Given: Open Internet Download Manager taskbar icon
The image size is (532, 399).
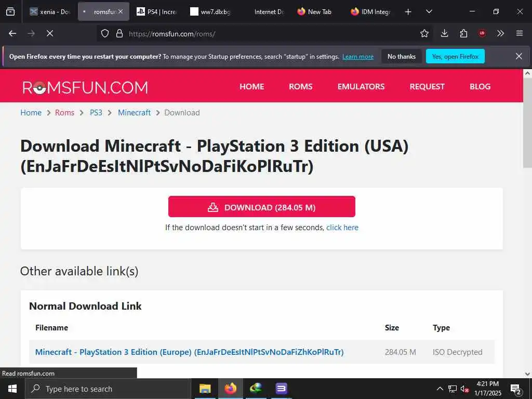Looking at the screenshot, I should pyautogui.click(x=256, y=389).
